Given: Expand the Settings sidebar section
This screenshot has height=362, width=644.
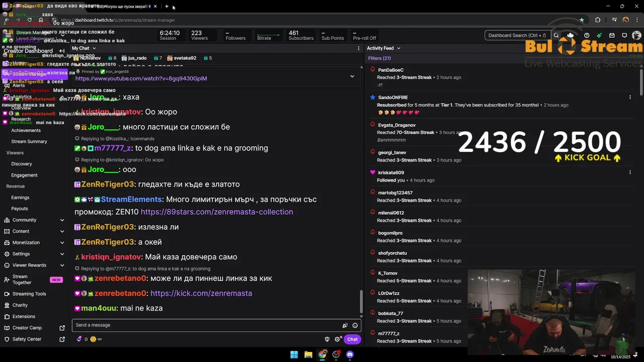Looking at the screenshot, I should click(34, 254).
